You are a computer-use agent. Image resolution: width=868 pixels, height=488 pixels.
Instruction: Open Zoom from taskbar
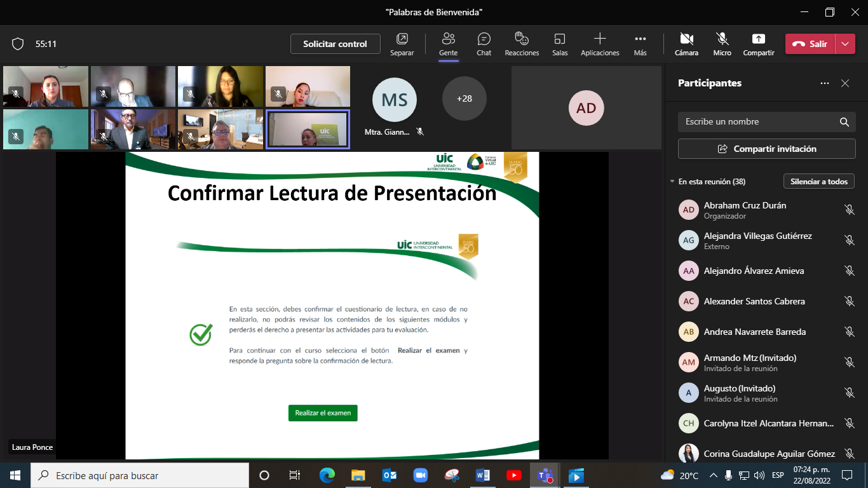(x=420, y=475)
